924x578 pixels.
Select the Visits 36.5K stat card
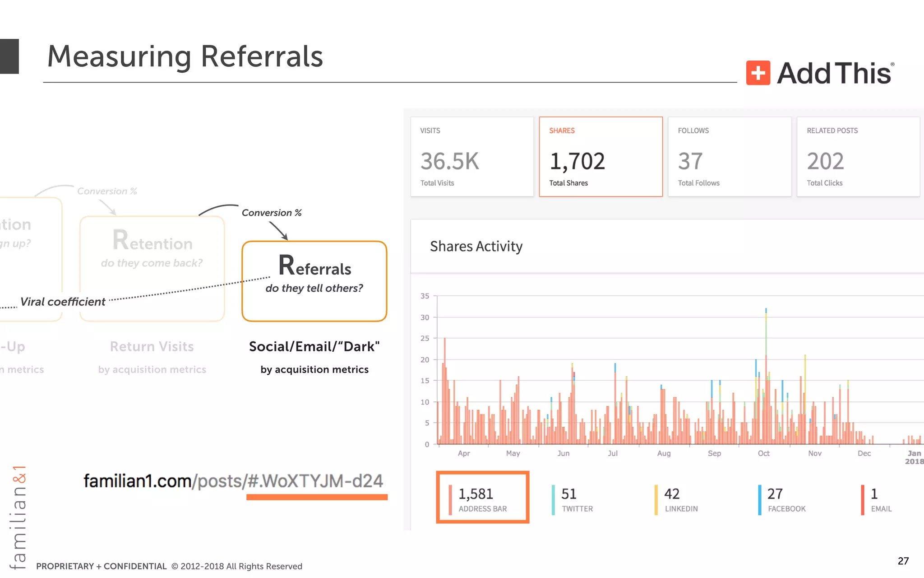[x=472, y=157]
